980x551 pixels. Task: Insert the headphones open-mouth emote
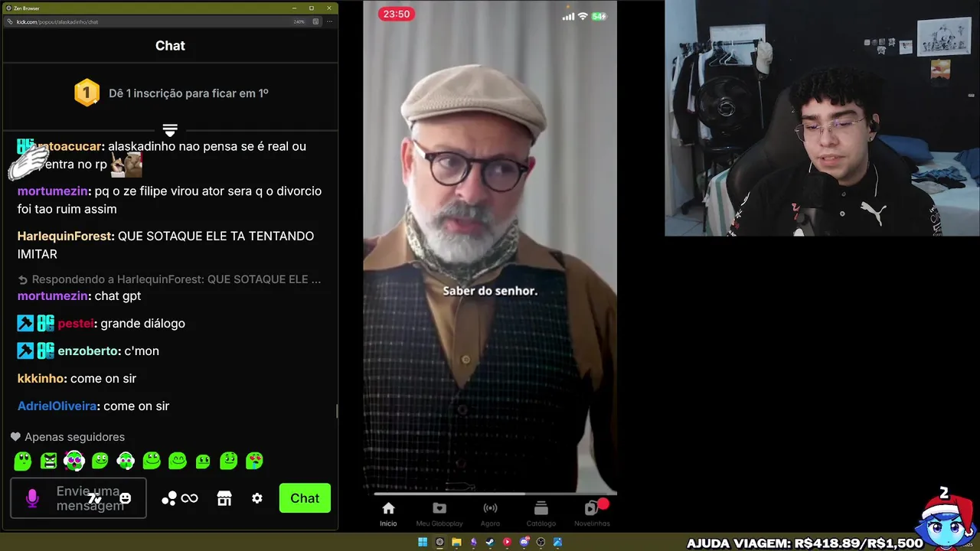click(x=74, y=461)
